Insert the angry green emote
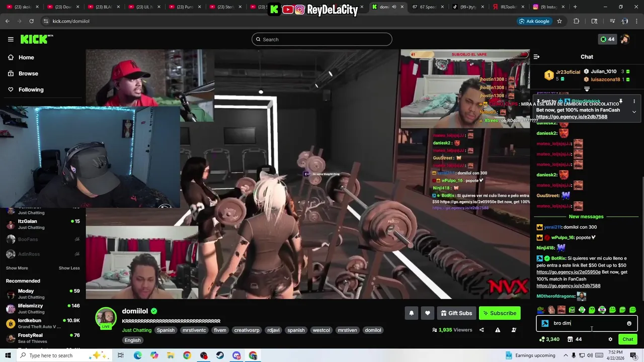Screen dimensions: 644x362 [x=572, y=310]
